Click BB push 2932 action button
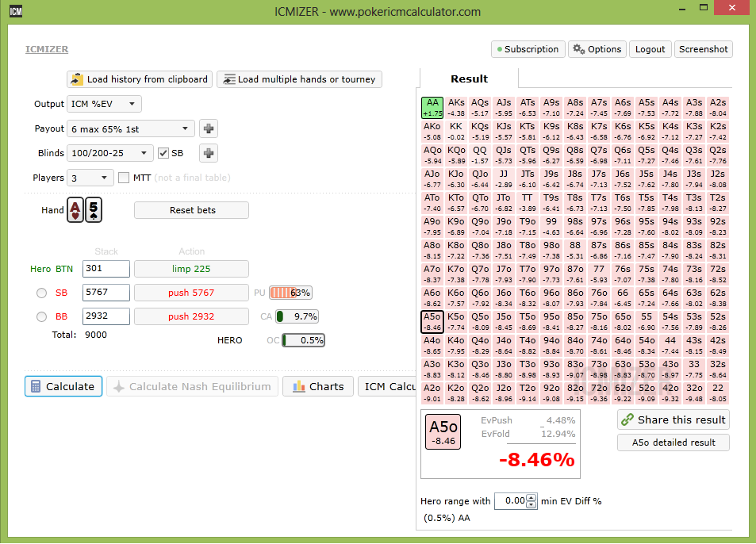Viewport: 756px width, 544px height. (191, 316)
